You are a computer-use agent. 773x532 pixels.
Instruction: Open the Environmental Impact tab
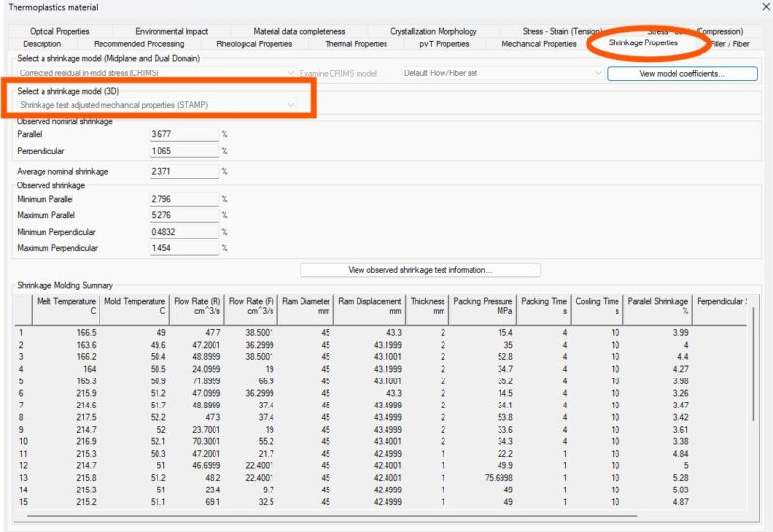tap(171, 31)
